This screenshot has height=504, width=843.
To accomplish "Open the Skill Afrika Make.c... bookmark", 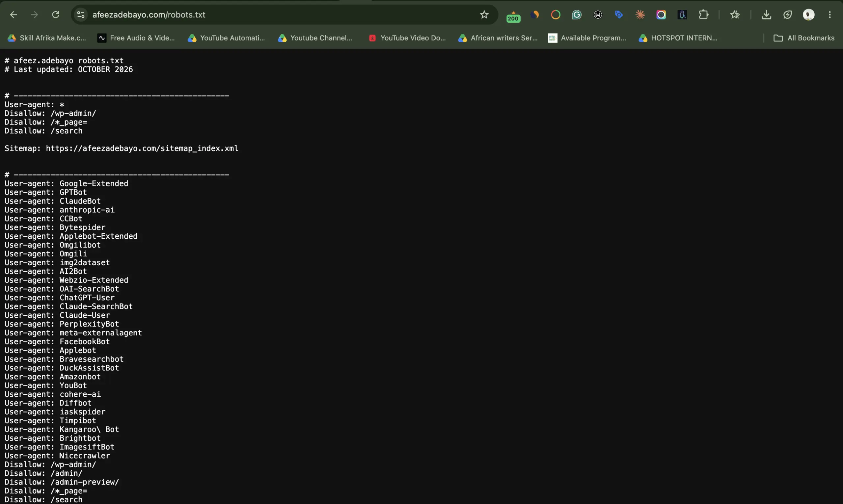I will [x=47, y=38].
